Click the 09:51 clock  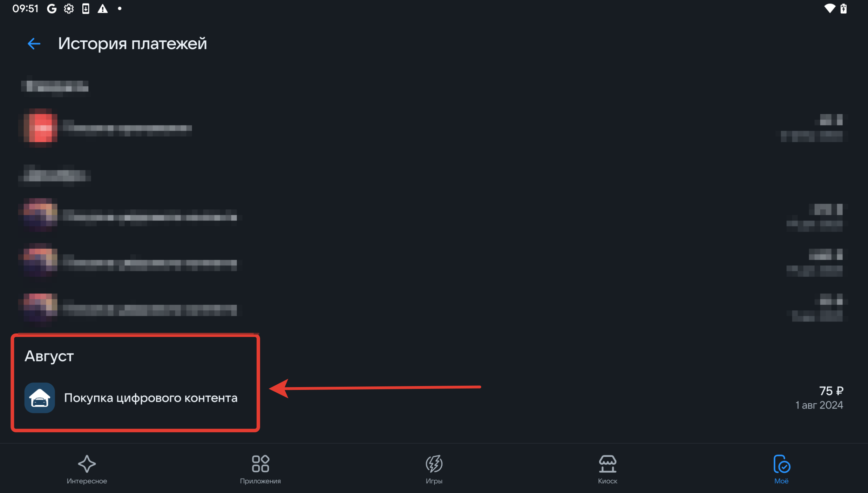pos(25,9)
